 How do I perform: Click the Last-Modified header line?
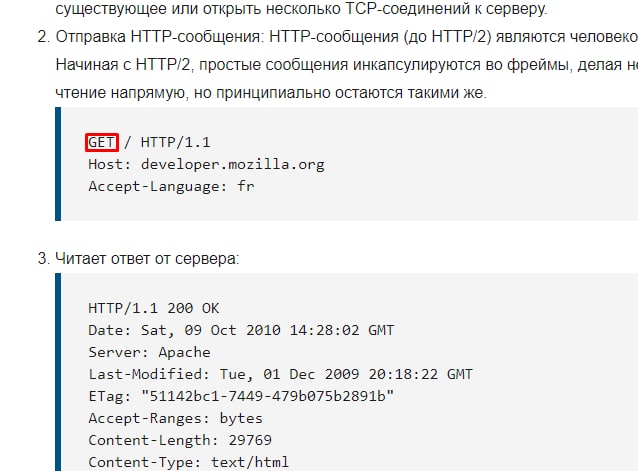click(280, 374)
